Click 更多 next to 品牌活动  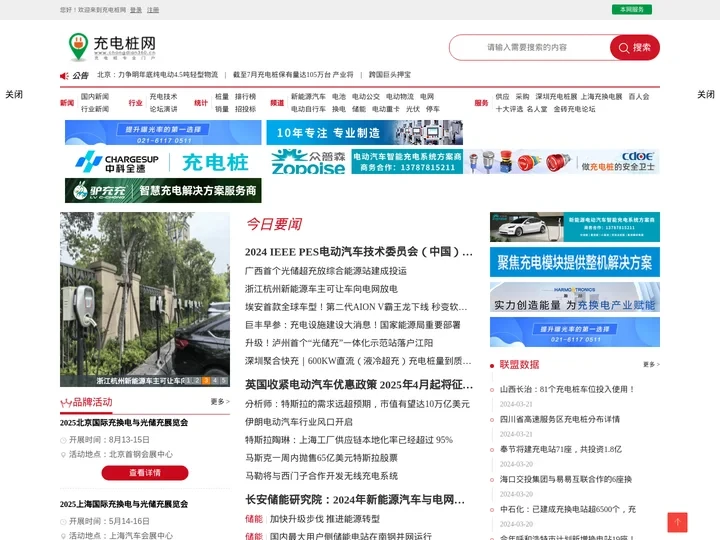point(220,402)
